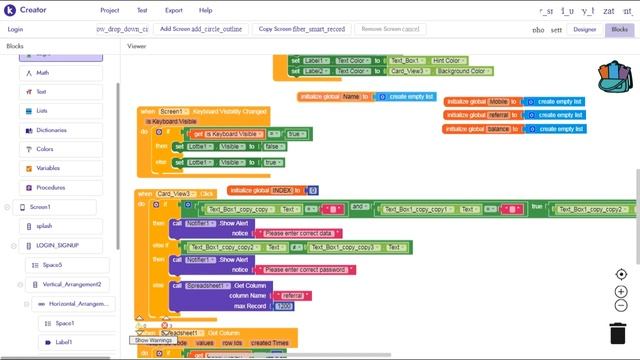Click gear on global referral create empty list

pos(531,115)
